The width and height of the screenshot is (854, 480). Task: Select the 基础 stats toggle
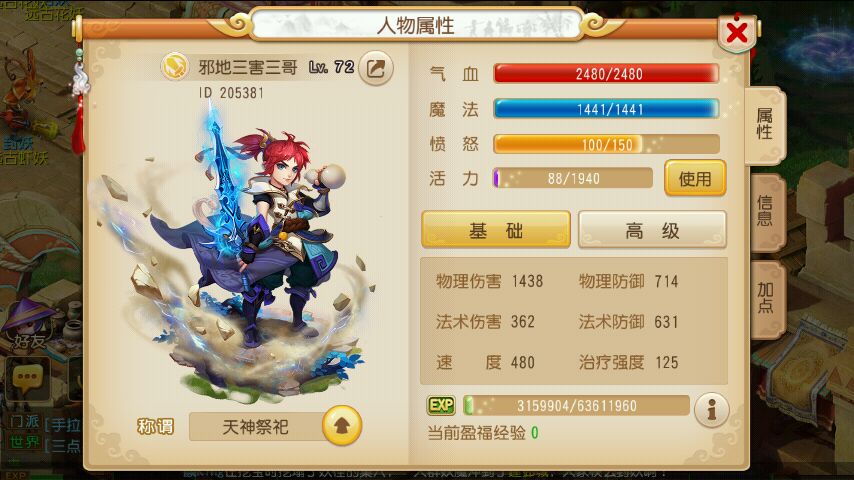[x=496, y=230]
